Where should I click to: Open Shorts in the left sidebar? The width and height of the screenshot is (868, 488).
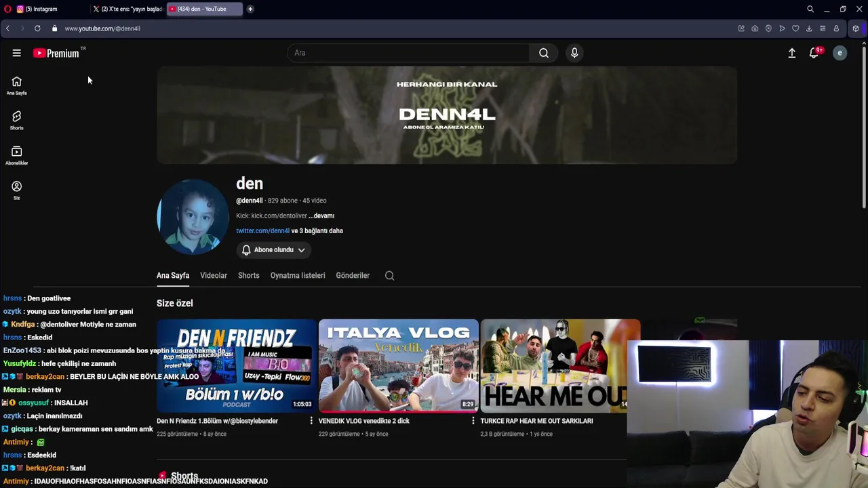pyautogui.click(x=16, y=121)
